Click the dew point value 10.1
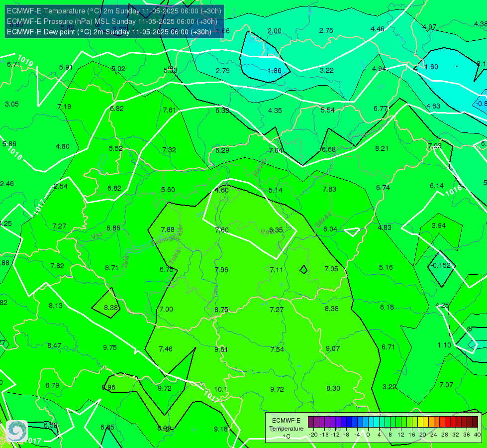487x448 pixels. [220, 389]
